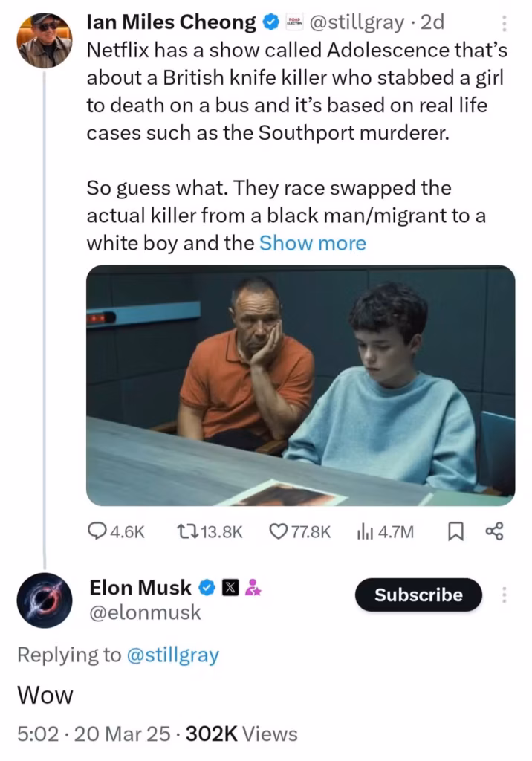Like the post with heart icon

(x=278, y=531)
